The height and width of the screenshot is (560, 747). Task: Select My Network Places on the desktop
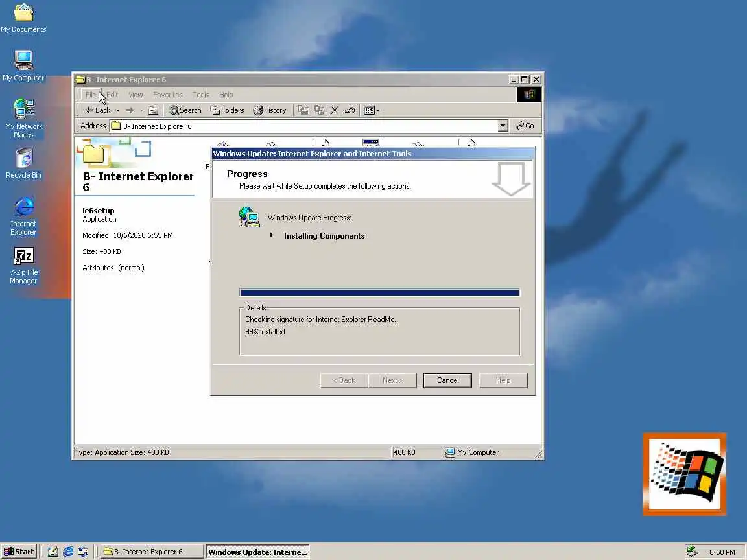(23, 118)
